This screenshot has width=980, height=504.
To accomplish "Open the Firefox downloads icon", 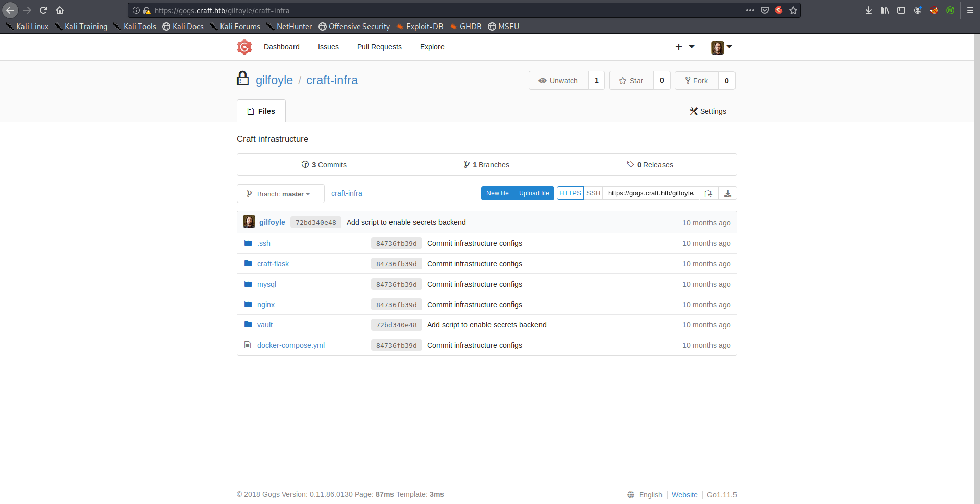I will [868, 10].
